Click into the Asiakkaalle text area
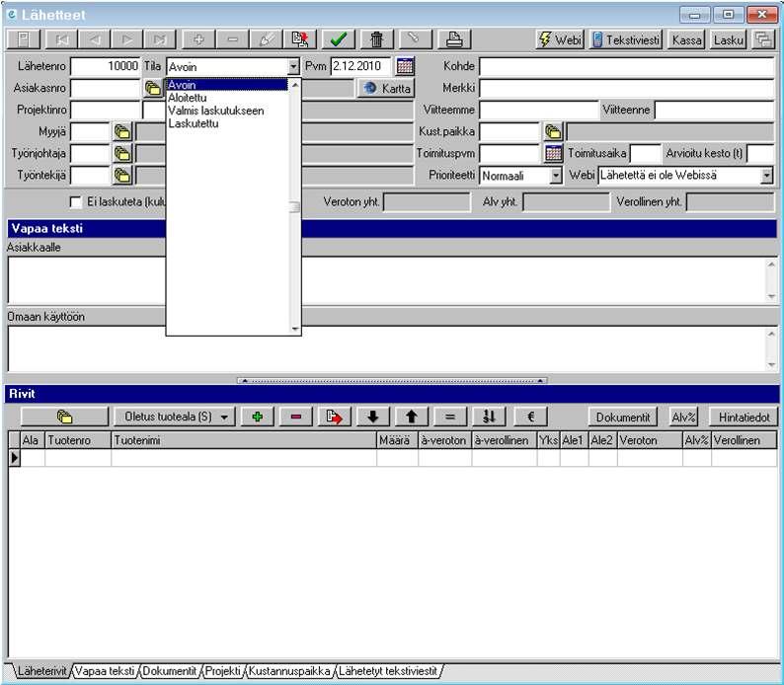The height and width of the screenshot is (685, 784). pyautogui.click(x=386, y=279)
